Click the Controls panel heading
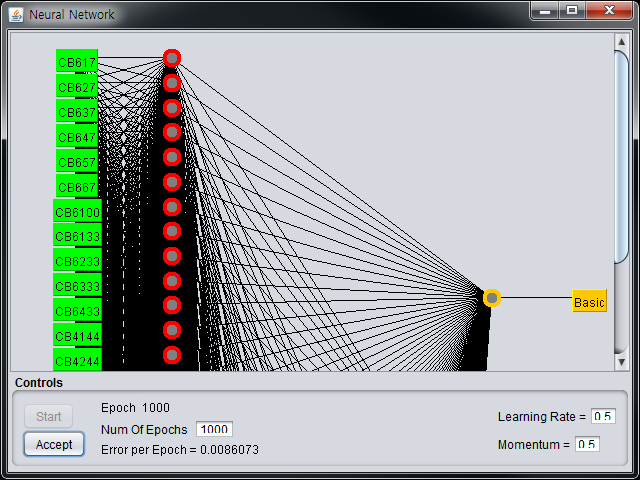The height and width of the screenshot is (480, 640). (39, 383)
